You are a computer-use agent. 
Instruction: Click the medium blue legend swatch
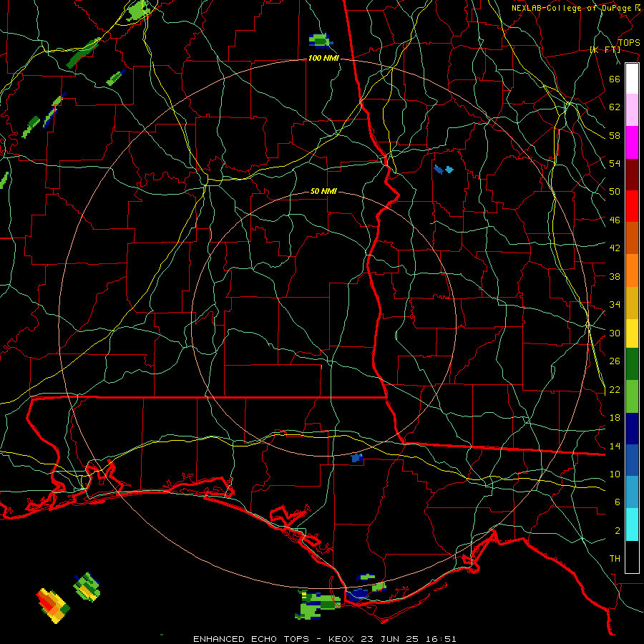click(x=632, y=460)
